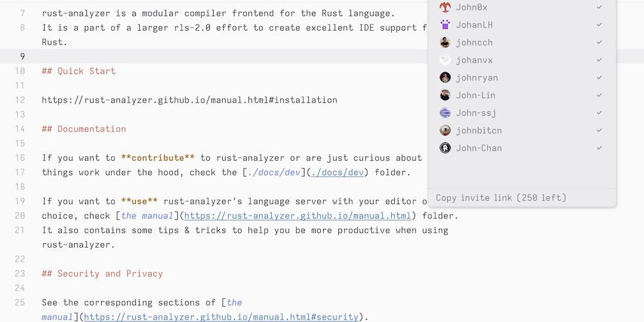The height and width of the screenshot is (322, 644).
Task: Select contact name johnbitcn
Action: tap(479, 131)
